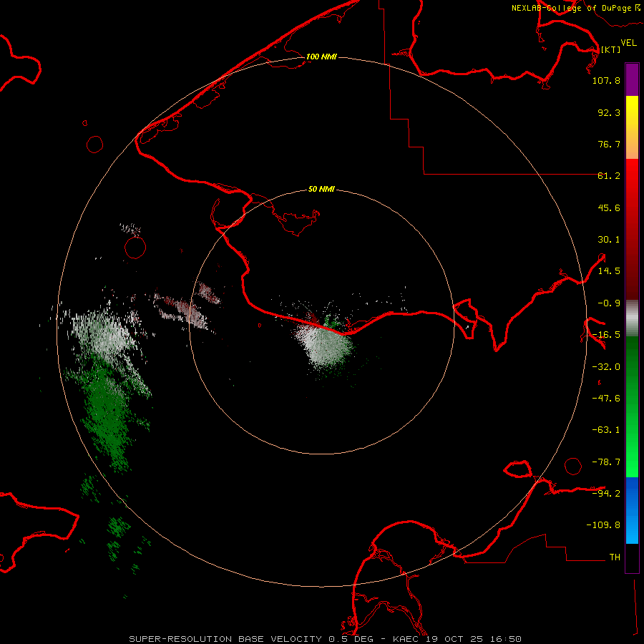The width and height of the screenshot is (644, 644).
Task: Click the -16.5 velocity scale value
Action: point(606,335)
